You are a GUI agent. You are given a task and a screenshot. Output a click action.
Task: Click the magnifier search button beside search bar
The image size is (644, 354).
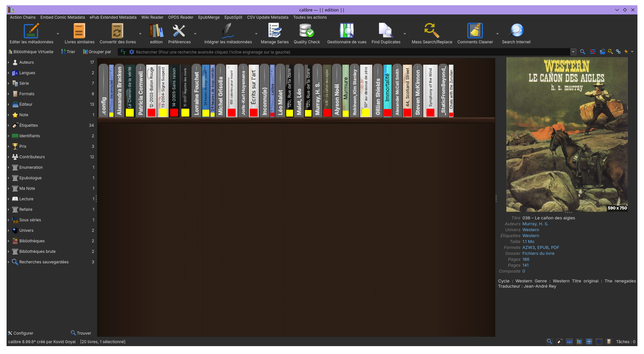pos(583,52)
